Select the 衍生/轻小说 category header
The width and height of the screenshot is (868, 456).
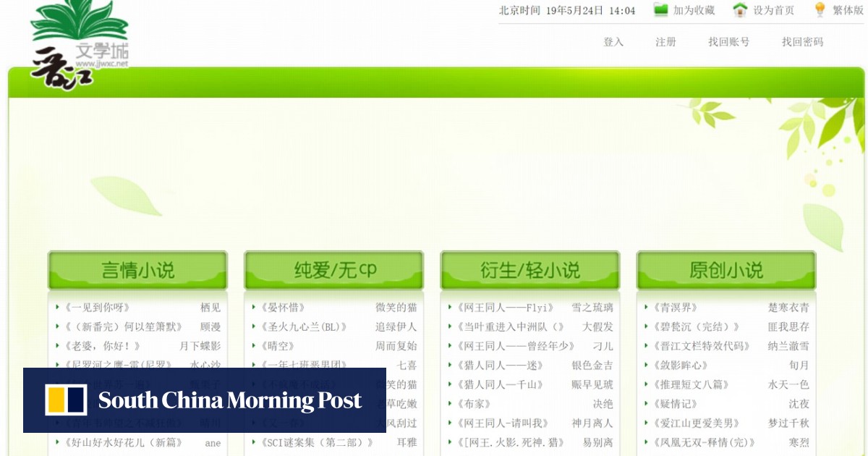[x=530, y=271]
